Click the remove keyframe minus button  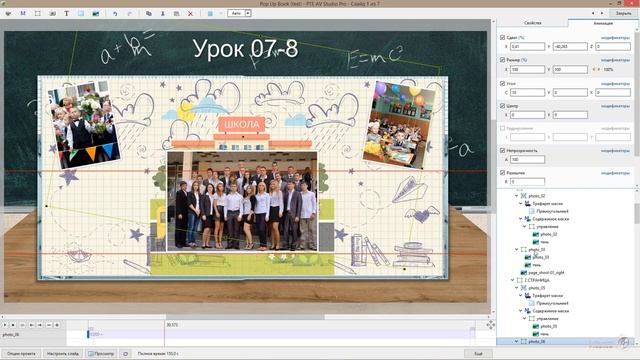(49, 325)
